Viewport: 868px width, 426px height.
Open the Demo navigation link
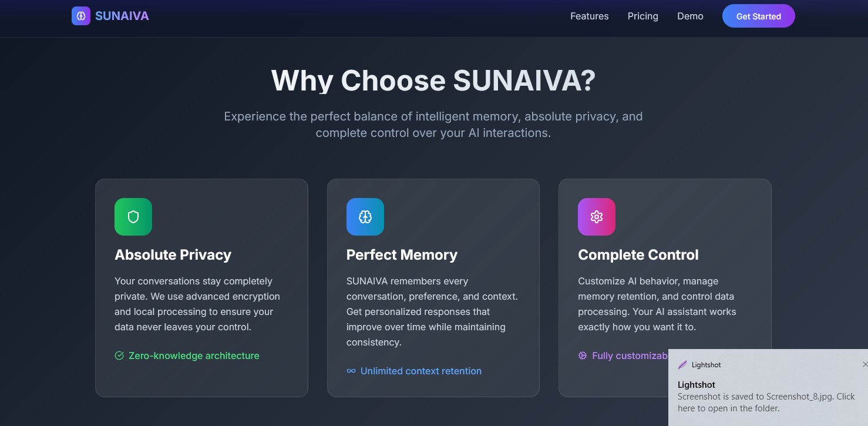[x=690, y=16]
